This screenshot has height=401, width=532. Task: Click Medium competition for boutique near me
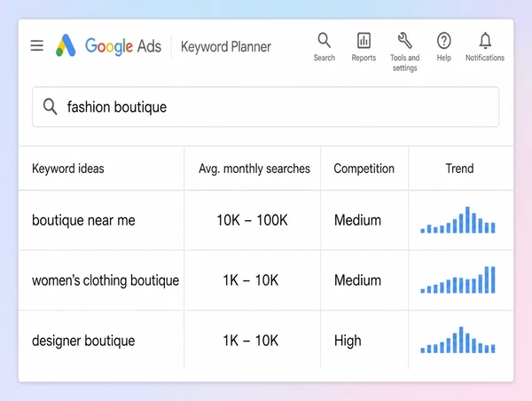click(357, 220)
